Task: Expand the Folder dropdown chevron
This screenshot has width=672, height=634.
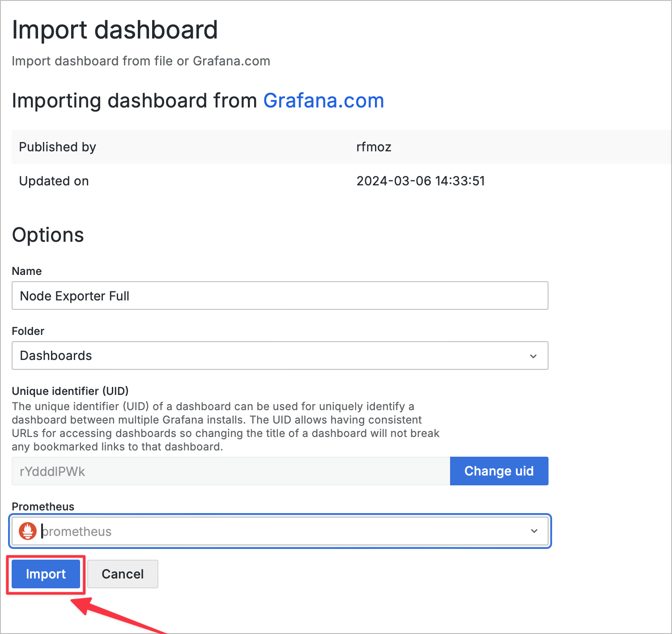Action: point(533,356)
